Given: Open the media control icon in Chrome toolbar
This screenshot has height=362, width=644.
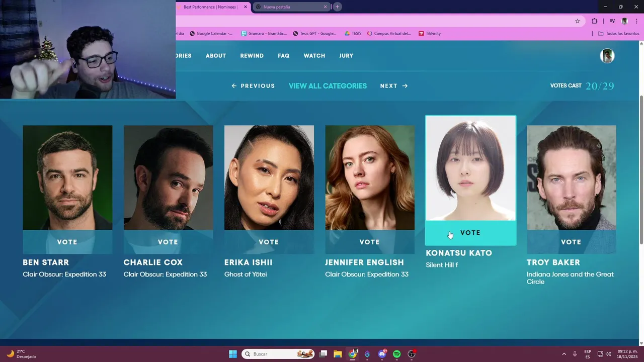Looking at the screenshot, I should [x=612, y=21].
